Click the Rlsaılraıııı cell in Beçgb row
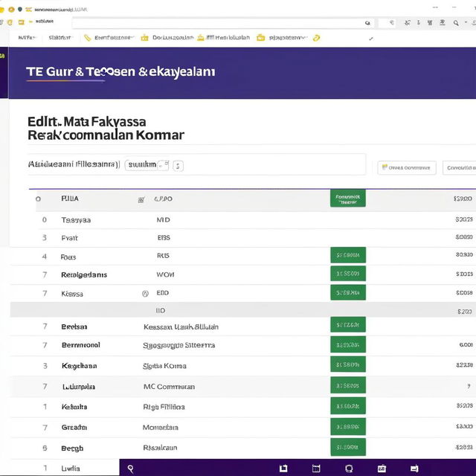The width and height of the screenshot is (476, 476). coord(160,448)
